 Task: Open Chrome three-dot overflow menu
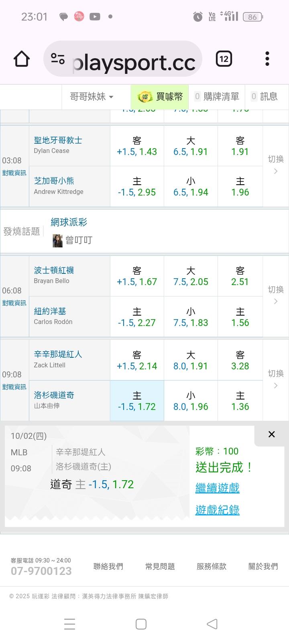tap(267, 59)
